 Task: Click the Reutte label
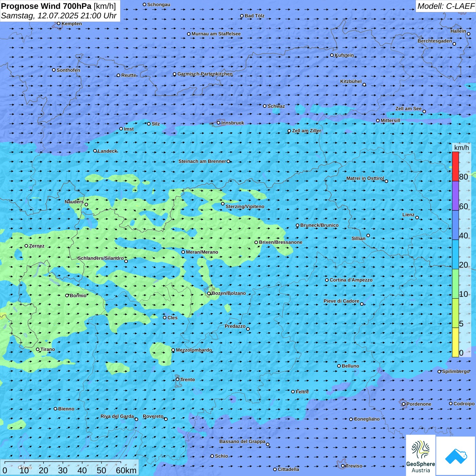pos(129,75)
